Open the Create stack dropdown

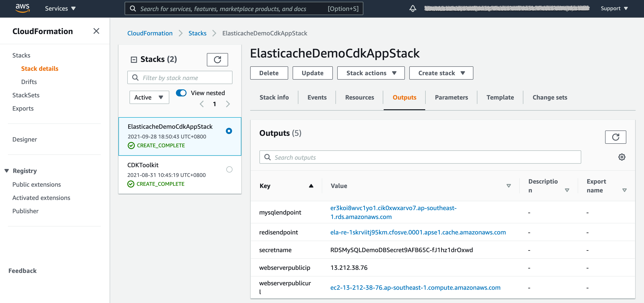click(441, 73)
